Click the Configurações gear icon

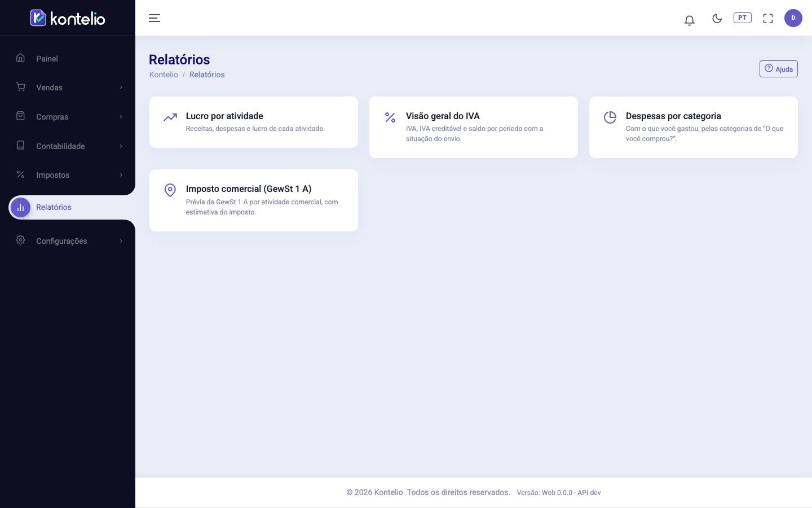[x=20, y=240]
